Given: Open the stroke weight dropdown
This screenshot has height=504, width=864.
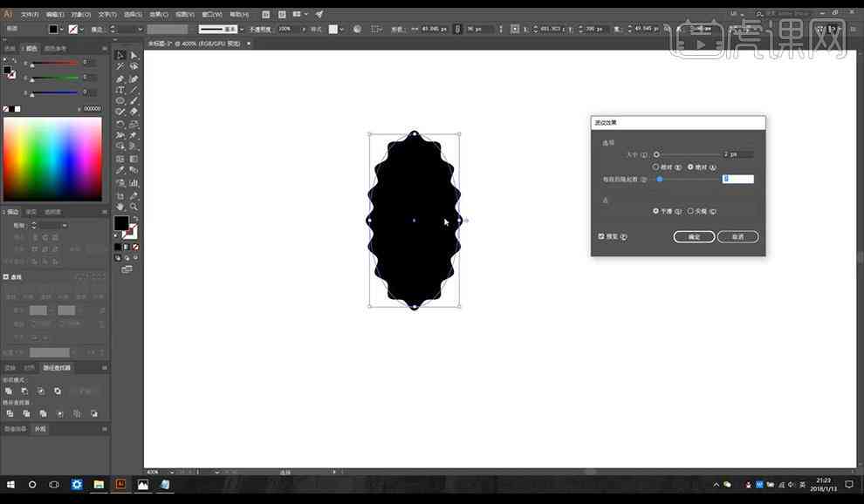Looking at the screenshot, I should [x=140, y=29].
